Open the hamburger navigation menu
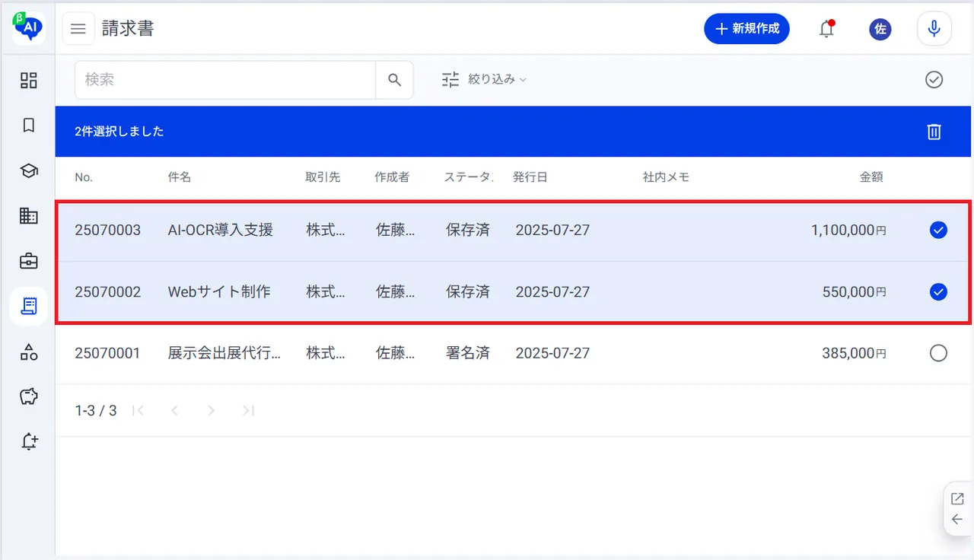 click(x=78, y=29)
